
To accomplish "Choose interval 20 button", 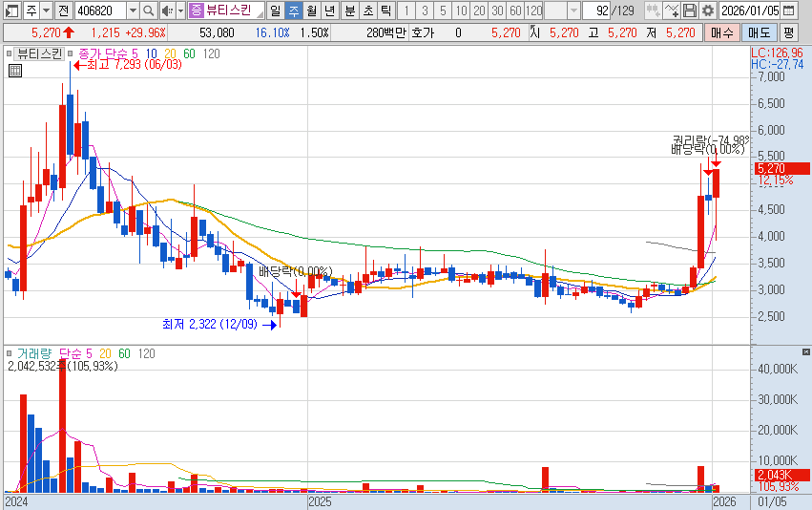I will [x=479, y=11].
